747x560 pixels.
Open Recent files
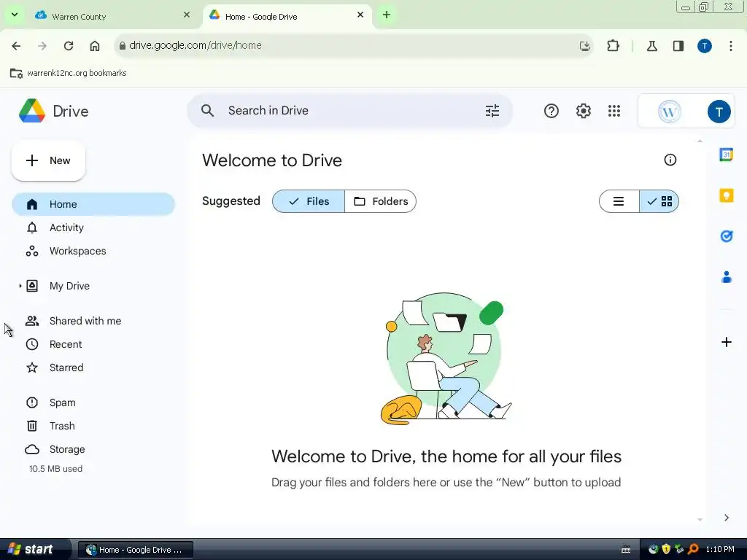pos(93,344)
